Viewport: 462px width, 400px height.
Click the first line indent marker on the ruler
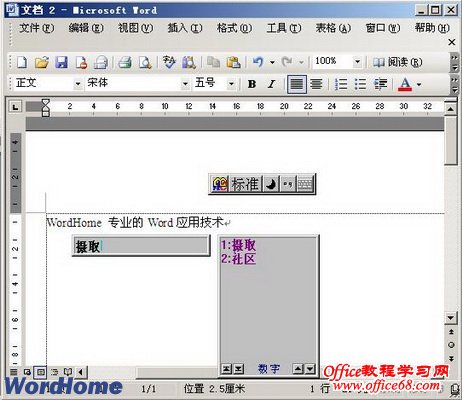[46, 102]
